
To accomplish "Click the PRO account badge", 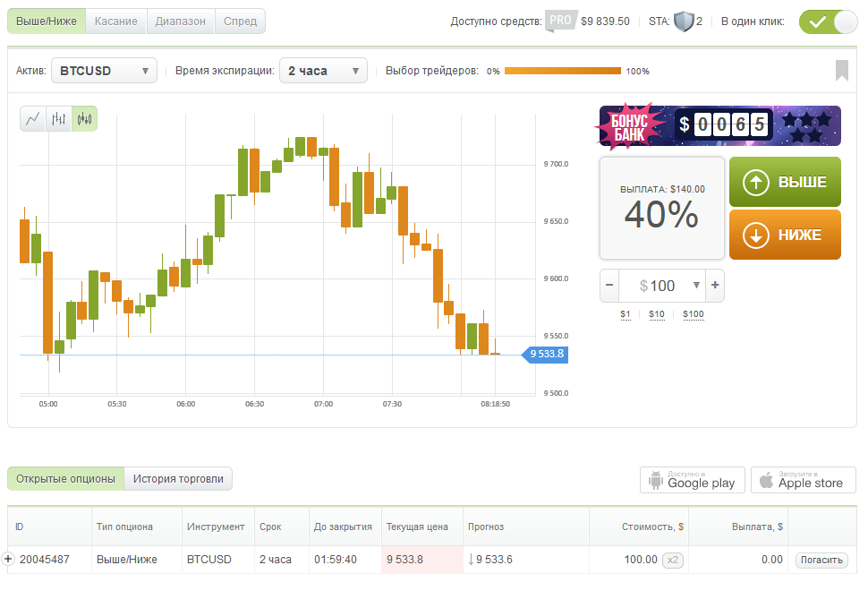I will pos(560,21).
